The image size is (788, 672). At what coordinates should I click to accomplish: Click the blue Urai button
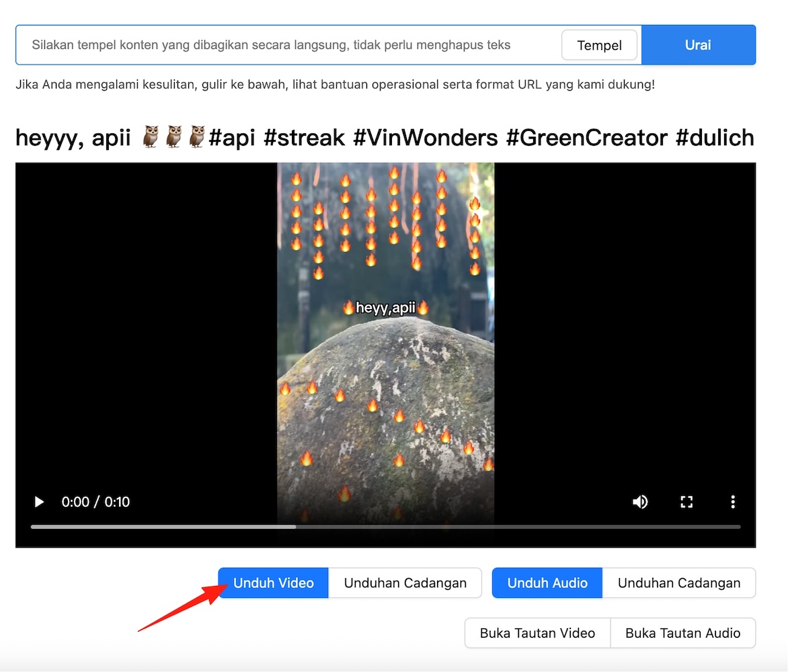pos(698,45)
